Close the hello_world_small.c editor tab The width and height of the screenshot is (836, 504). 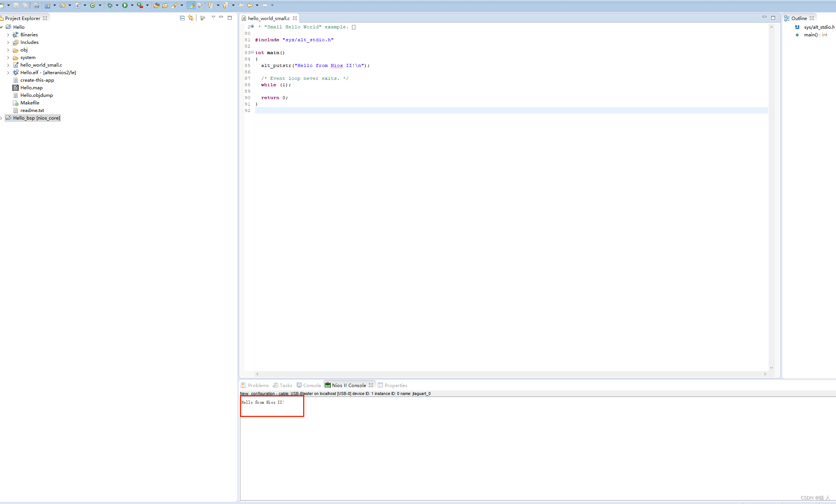295,18
